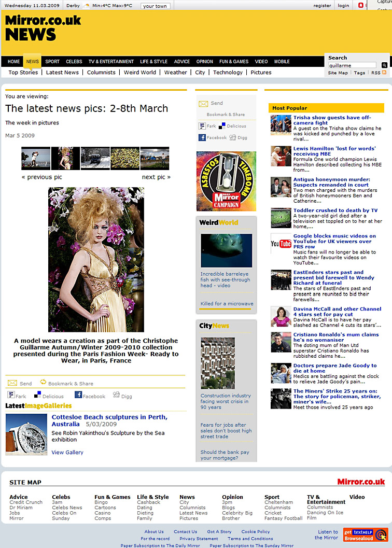The height and width of the screenshot is (548, 392).
Task: Open the View Gallery link
Action: pos(67,453)
